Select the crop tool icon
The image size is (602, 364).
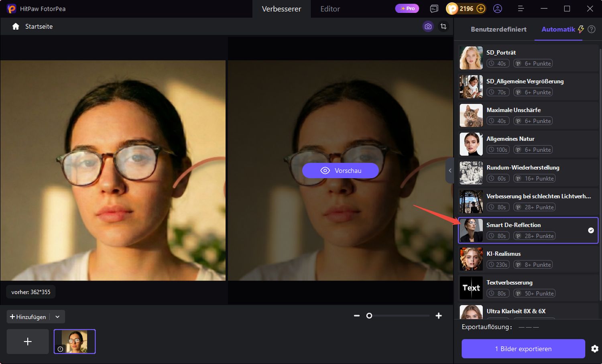[x=443, y=26]
